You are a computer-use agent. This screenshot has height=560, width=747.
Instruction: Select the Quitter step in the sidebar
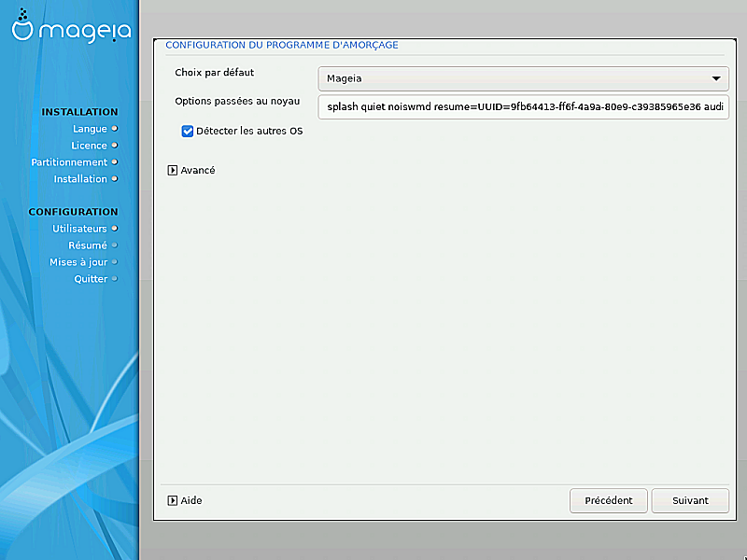tap(91, 279)
